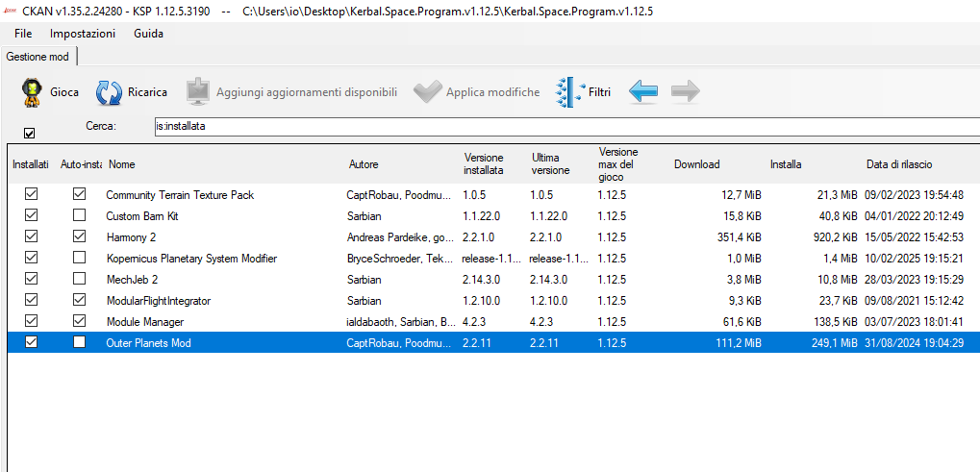Sort by the Installati column header

coord(31,164)
